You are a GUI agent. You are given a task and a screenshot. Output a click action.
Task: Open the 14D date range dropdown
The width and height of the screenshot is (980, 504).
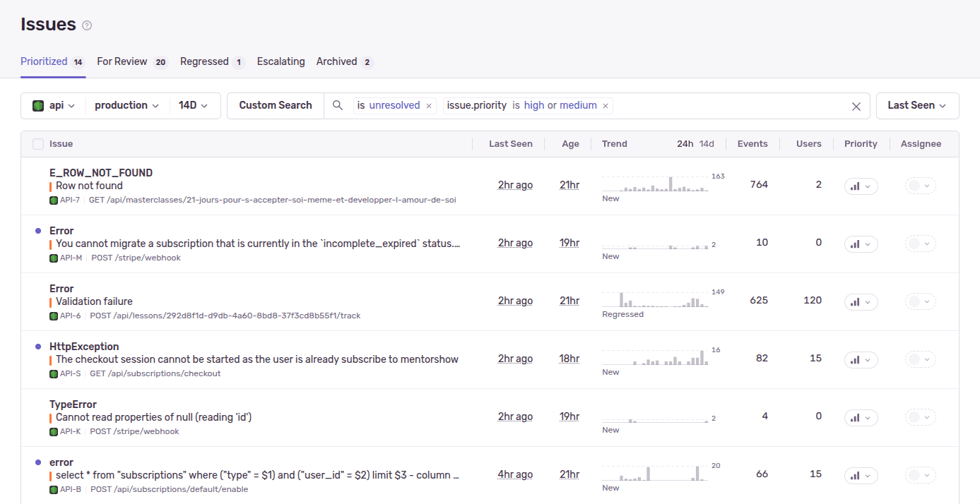(x=193, y=105)
